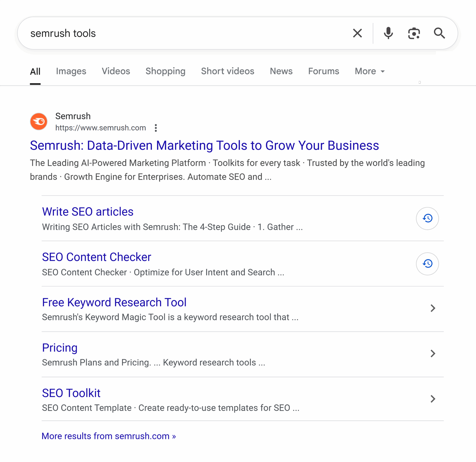Screen dimensions: 476x462
Task: Switch to the Videos tab
Action: (x=116, y=71)
